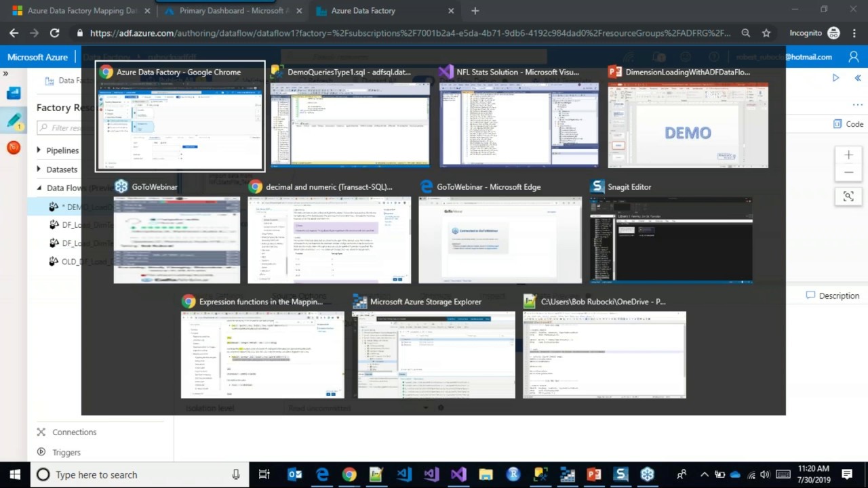The height and width of the screenshot is (488, 868).
Task: Open the Code view button
Action: (848, 124)
